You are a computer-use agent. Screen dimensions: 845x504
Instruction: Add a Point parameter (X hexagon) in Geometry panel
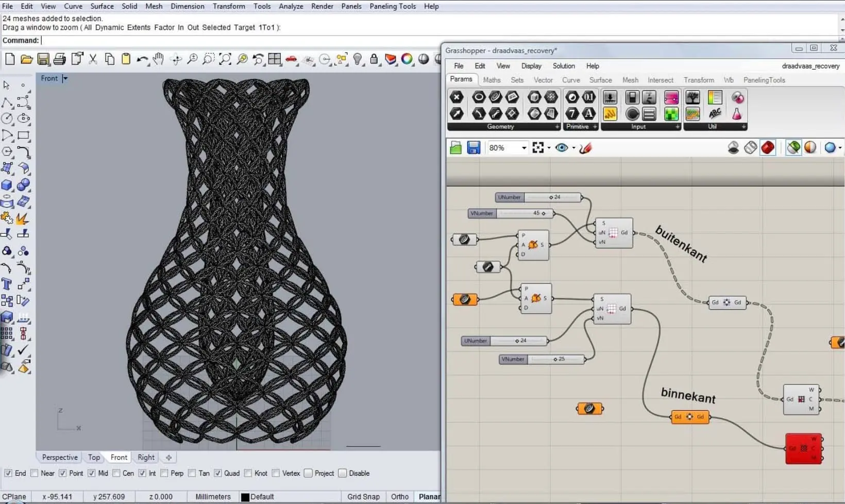point(457,97)
